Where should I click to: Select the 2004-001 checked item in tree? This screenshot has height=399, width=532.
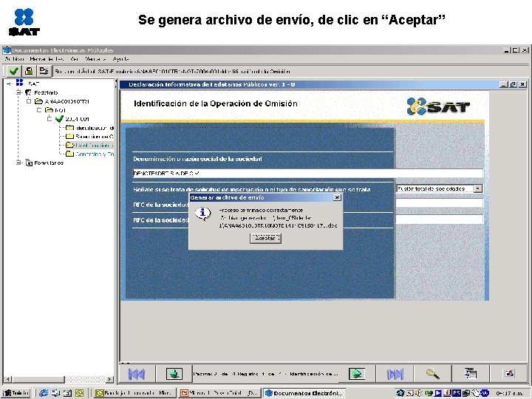coord(77,119)
